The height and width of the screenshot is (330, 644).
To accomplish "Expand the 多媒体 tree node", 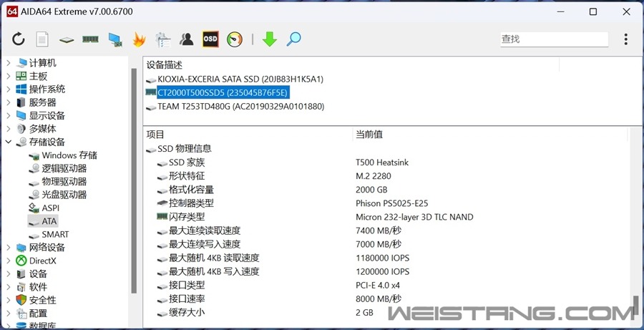I will 8,129.
